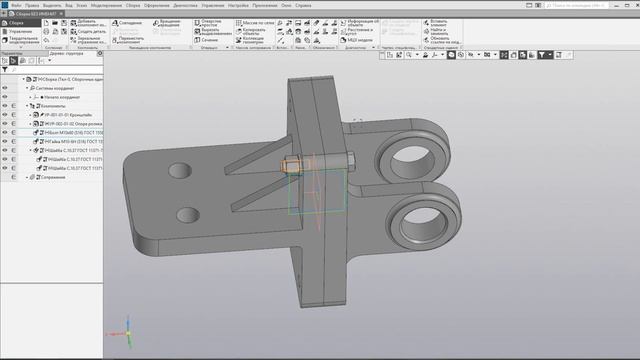The height and width of the screenshot is (360, 640).
Task: Click Зеркальное отражение компонентов
Action: tap(88, 40)
